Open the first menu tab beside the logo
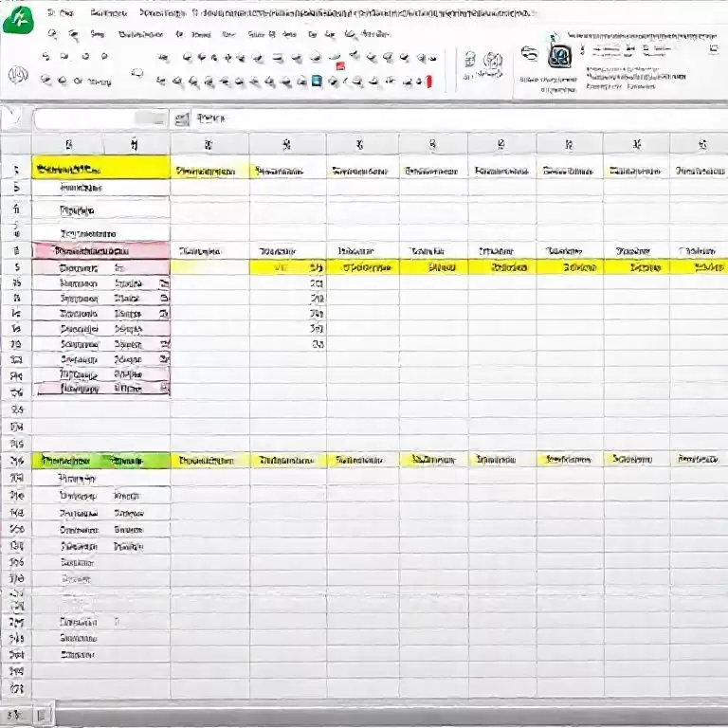 tap(64, 13)
